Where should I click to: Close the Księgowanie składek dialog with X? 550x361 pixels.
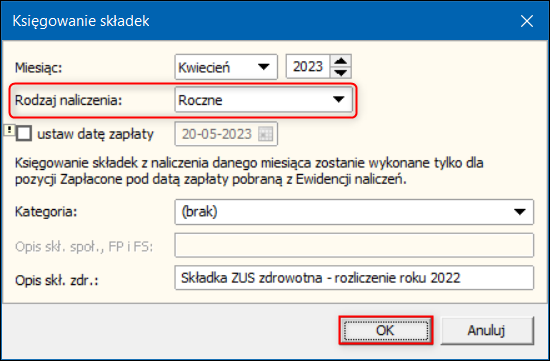[x=527, y=21]
